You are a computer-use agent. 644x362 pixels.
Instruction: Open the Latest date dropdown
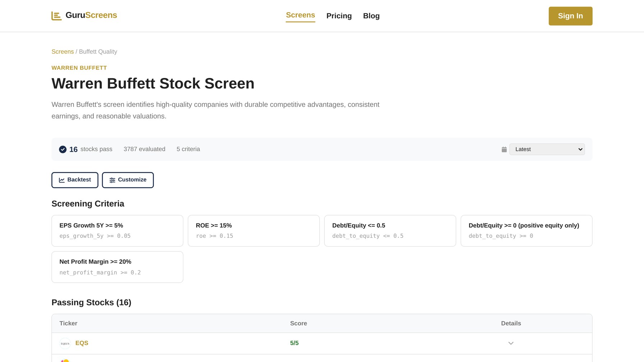(547, 149)
